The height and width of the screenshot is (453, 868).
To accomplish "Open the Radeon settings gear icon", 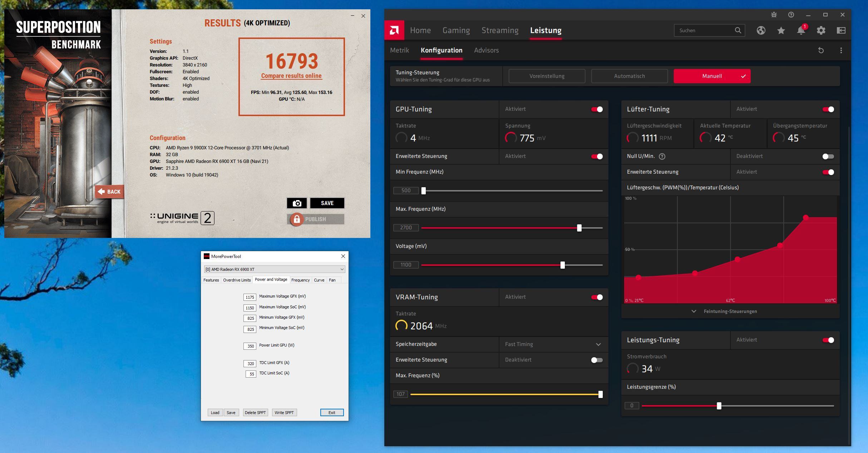I will coord(821,30).
